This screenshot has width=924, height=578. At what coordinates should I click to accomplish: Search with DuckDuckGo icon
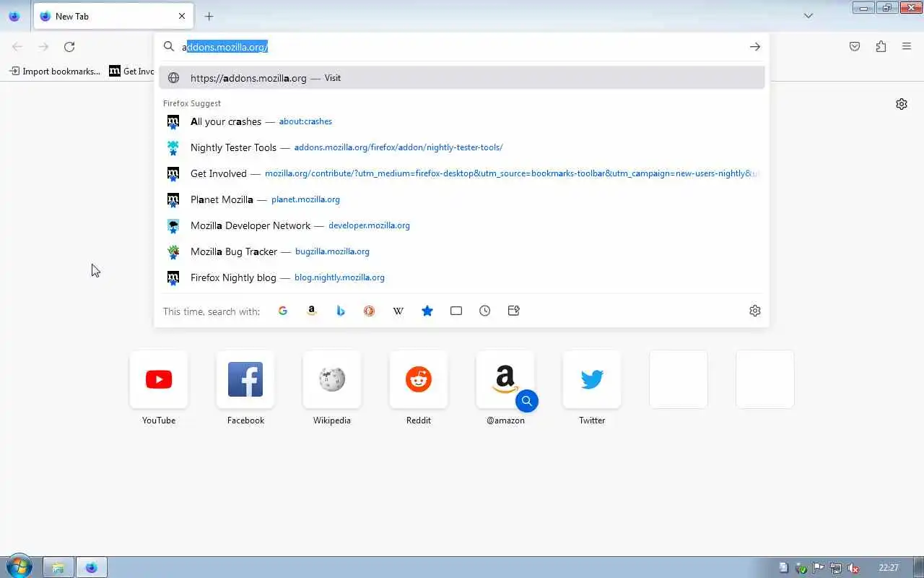pyautogui.click(x=370, y=311)
